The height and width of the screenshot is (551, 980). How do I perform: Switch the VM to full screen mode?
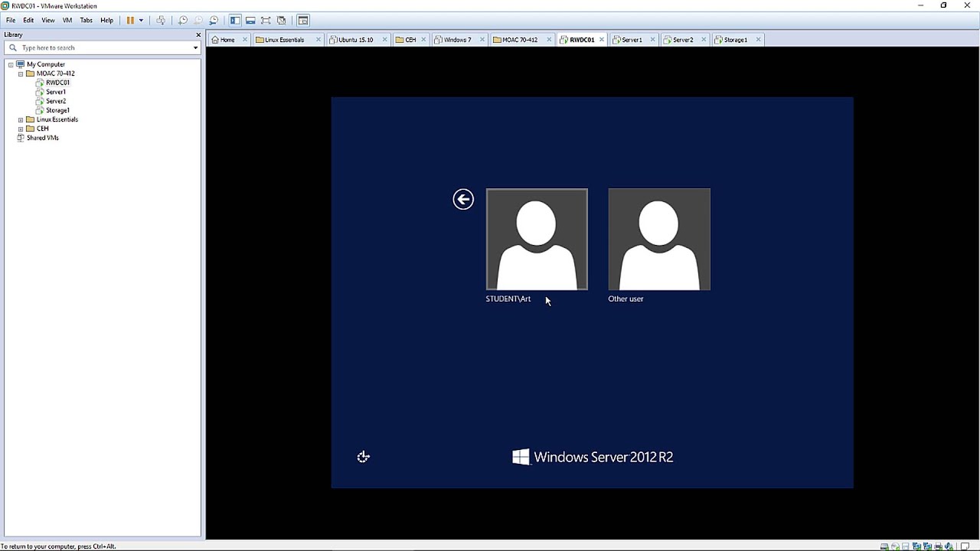tap(266, 20)
